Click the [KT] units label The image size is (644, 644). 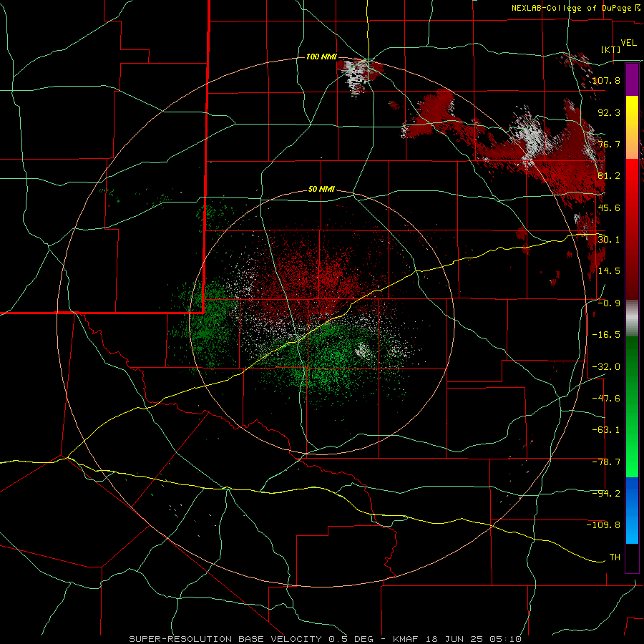tap(610, 49)
